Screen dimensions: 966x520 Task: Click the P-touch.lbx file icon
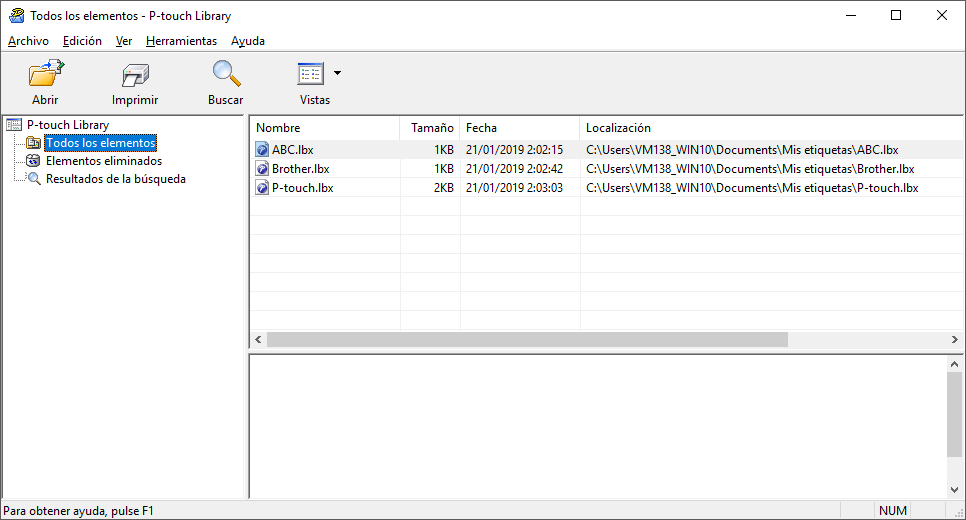click(x=262, y=188)
